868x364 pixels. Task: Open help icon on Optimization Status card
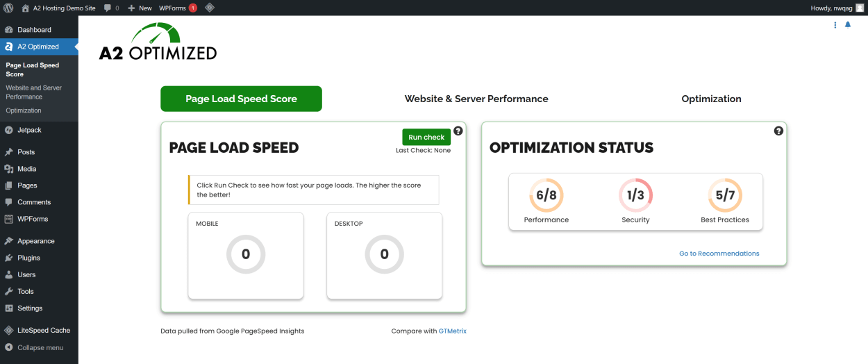pyautogui.click(x=778, y=131)
